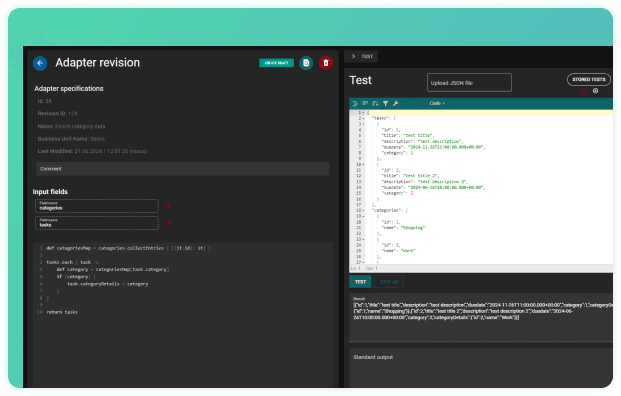Collapse the categories array fold arrow
This screenshot has height=396, width=621.
pos(364,211)
